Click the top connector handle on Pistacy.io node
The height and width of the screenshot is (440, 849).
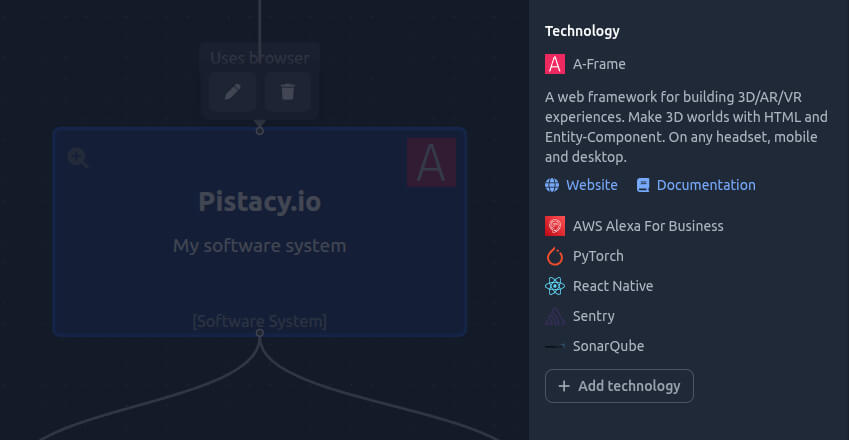coord(260,130)
